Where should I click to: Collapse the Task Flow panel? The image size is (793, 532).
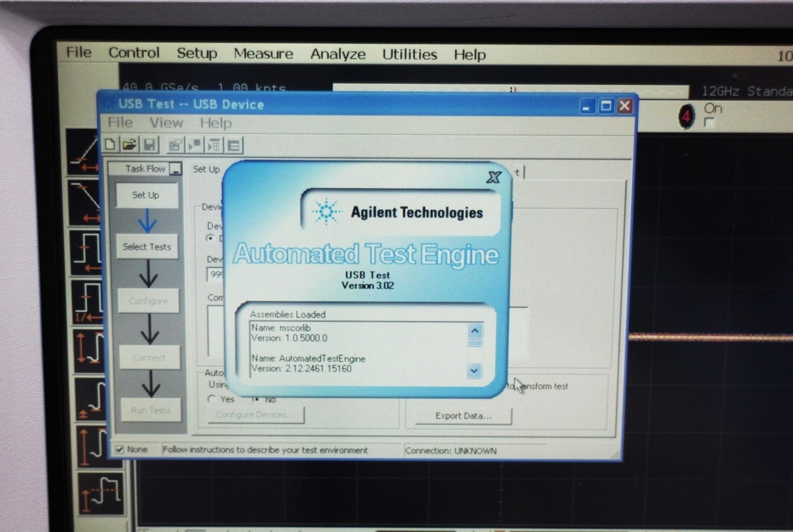(x=175, y=169)
